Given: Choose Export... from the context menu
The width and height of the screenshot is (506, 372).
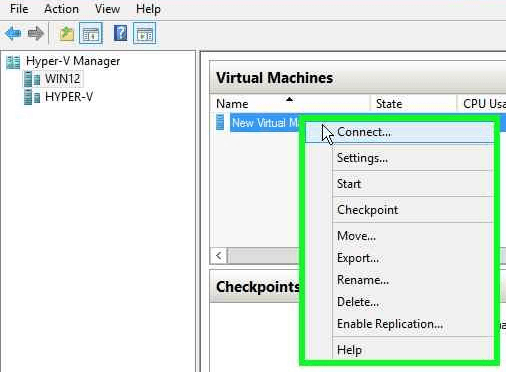Looking at the screenshot, I should [399, 258].
